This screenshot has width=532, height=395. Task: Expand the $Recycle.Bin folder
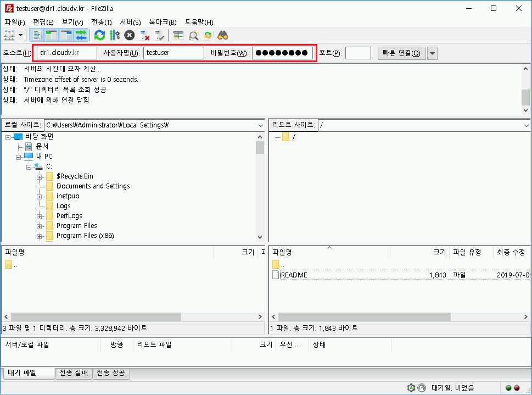pos(40,177)
